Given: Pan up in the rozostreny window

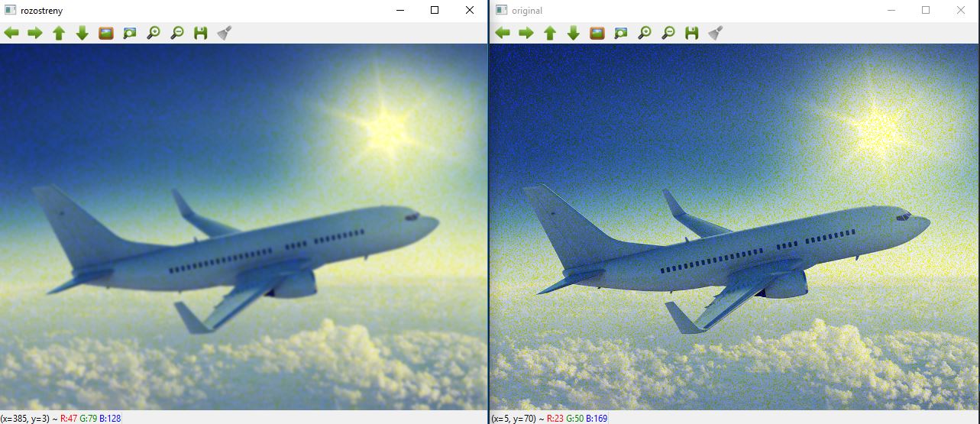Looking at the screenshot, I should point(59,33).
